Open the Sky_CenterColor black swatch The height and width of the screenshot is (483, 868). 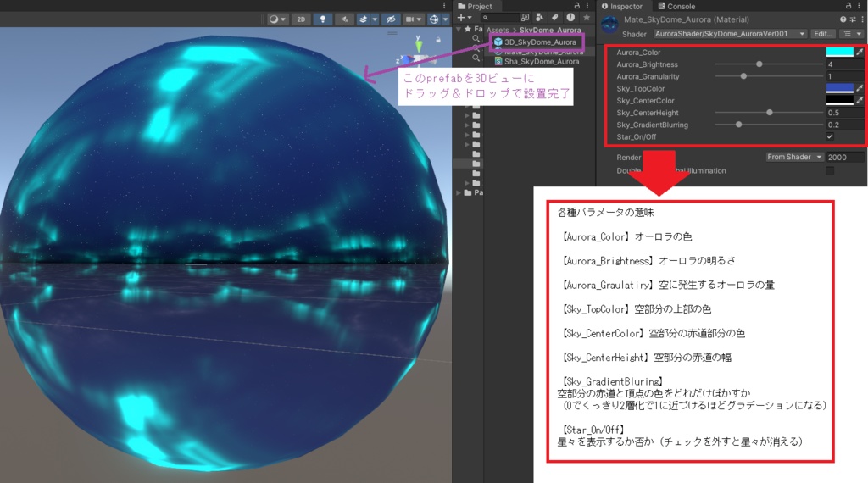840,100
